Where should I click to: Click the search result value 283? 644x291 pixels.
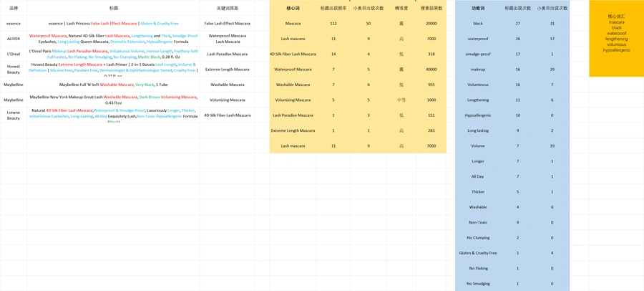pyautogui.click(x=431, y=130)
